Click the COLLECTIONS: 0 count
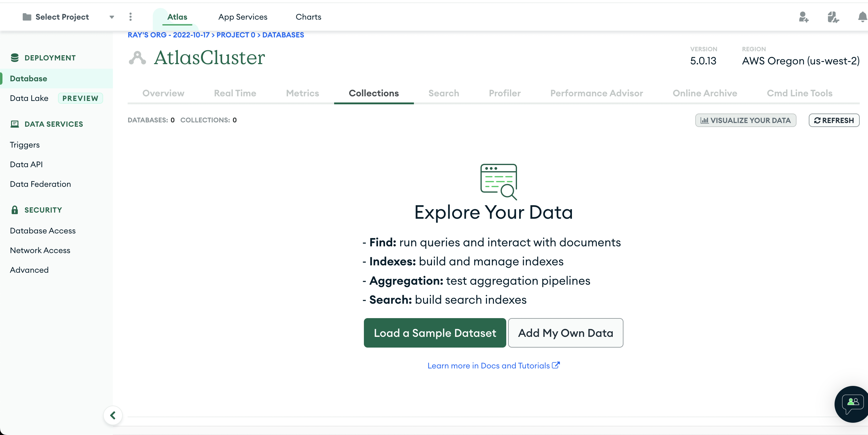The height and width of the screenshot is (435, 868). pos(208,120)
